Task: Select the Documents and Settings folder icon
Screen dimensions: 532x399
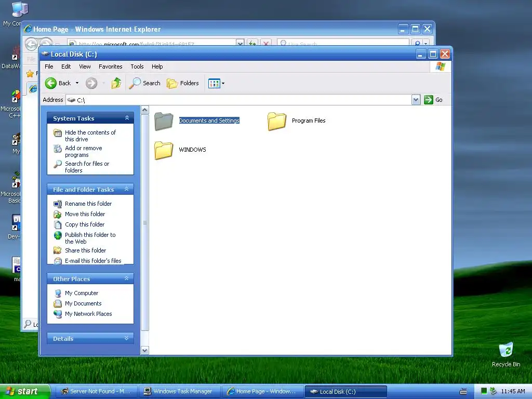Action: click(x=164, y=121)
